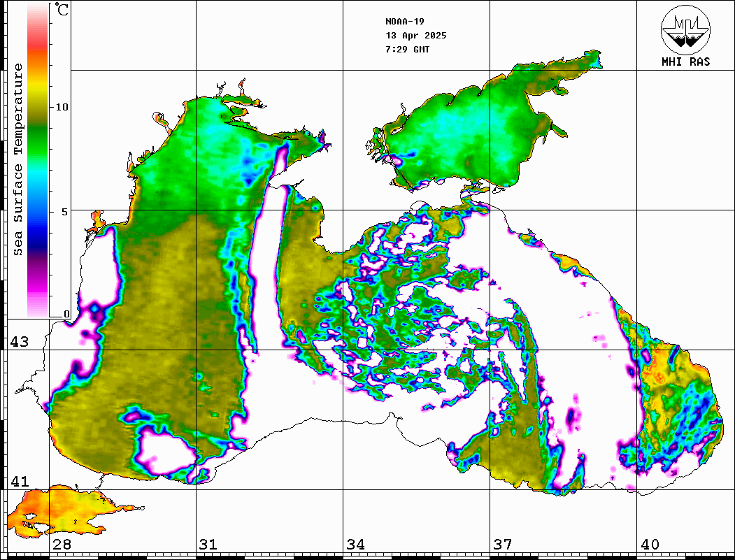Click the 'MHI RAS' label under the logo

tap(685, 62)
